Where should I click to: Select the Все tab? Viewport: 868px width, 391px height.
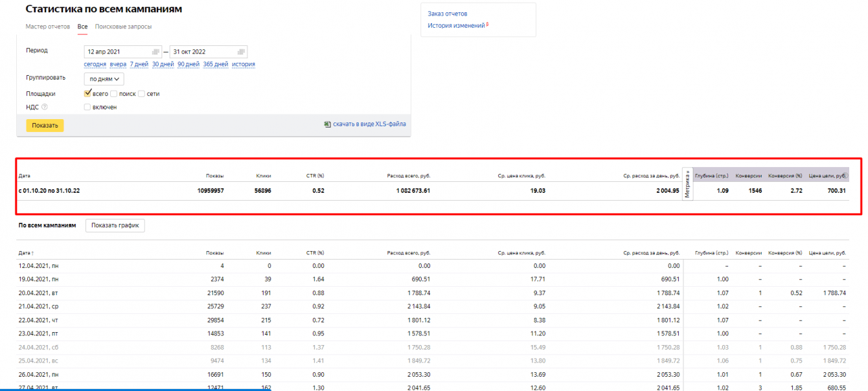click(x=82, y=27)
